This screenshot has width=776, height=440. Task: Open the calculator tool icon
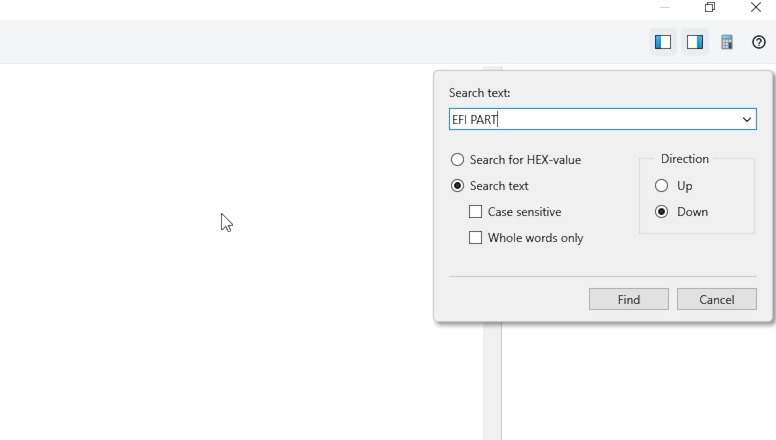tap(727, 42)
